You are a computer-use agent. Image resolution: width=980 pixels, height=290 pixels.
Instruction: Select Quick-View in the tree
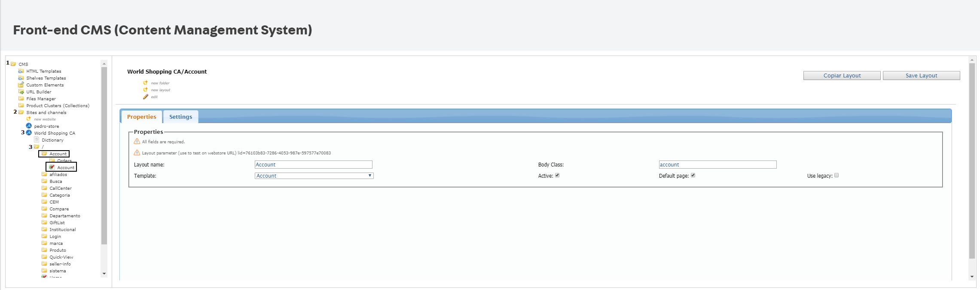click(x=61, y=257)
